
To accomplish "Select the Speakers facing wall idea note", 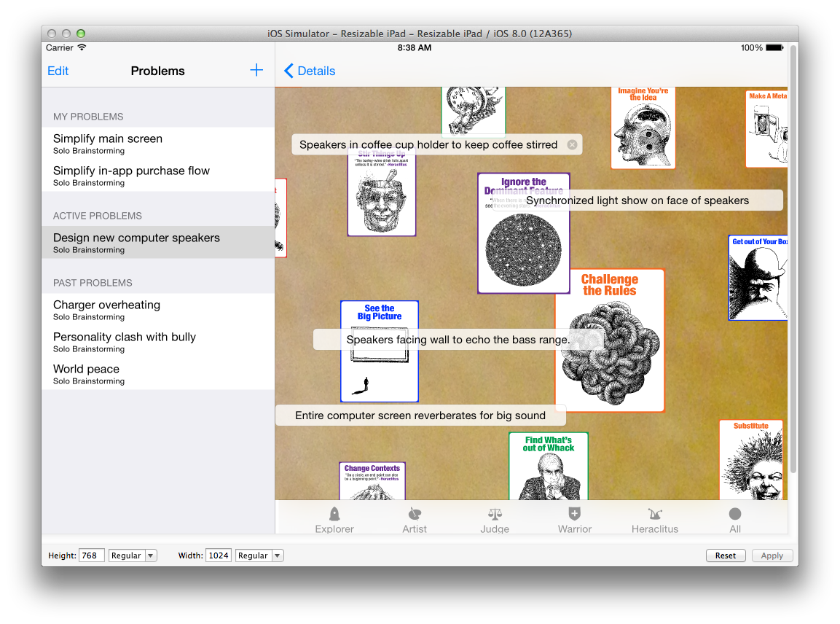I will coord(458,340).
